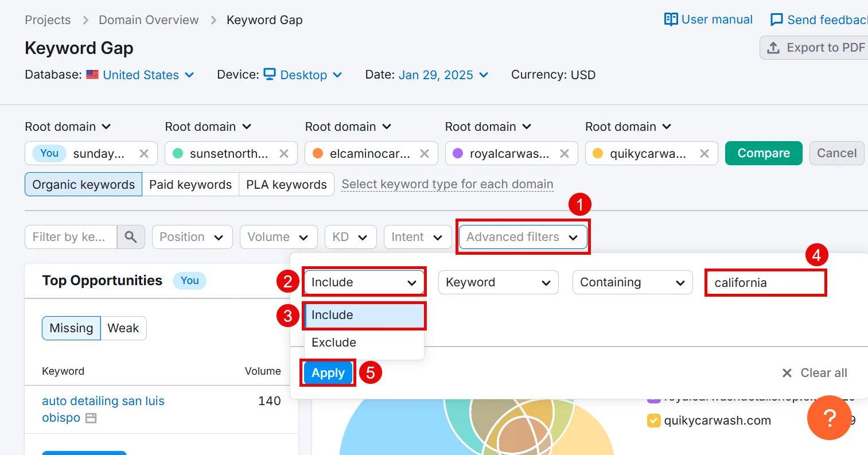Remove the royalcarwas... domain with X
This screenshot has height=455, width=868.
tap(565, 153)
